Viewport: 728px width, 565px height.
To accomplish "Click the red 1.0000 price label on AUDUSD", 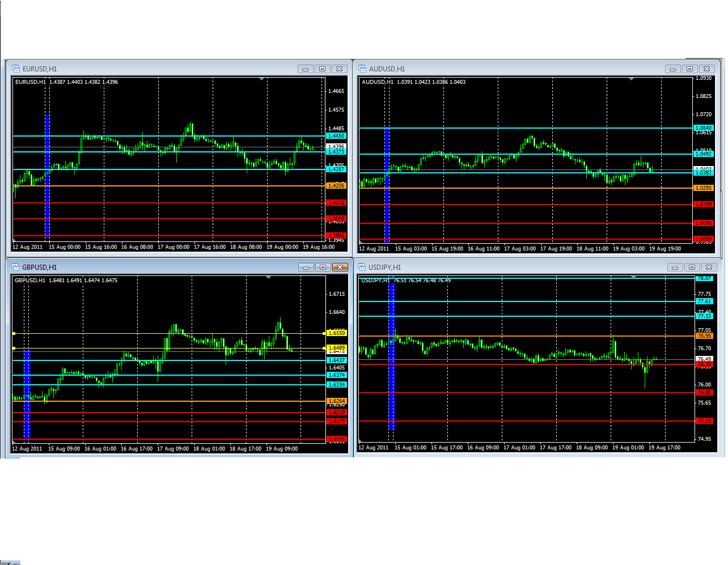I will pyautogui.click(x=704, y=239).
